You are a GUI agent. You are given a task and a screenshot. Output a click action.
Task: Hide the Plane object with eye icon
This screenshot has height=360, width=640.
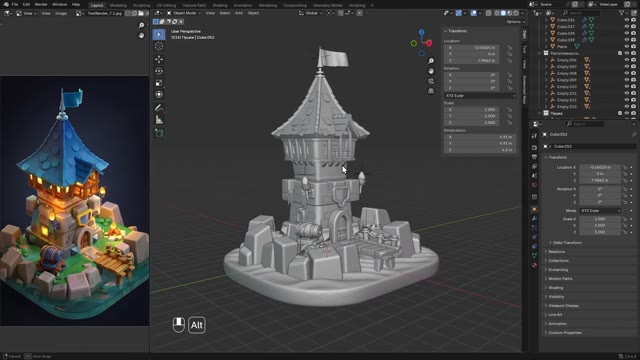tap(627, 47)
